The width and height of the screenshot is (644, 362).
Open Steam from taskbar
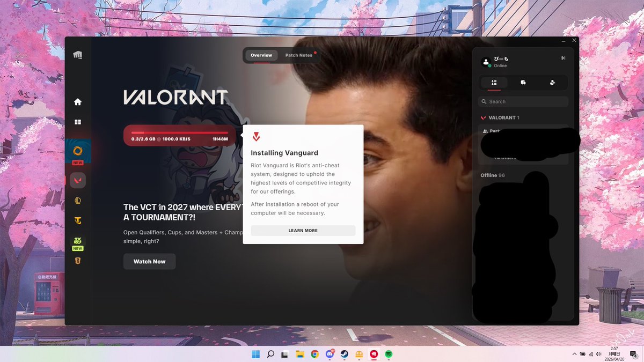click(344, 354)
